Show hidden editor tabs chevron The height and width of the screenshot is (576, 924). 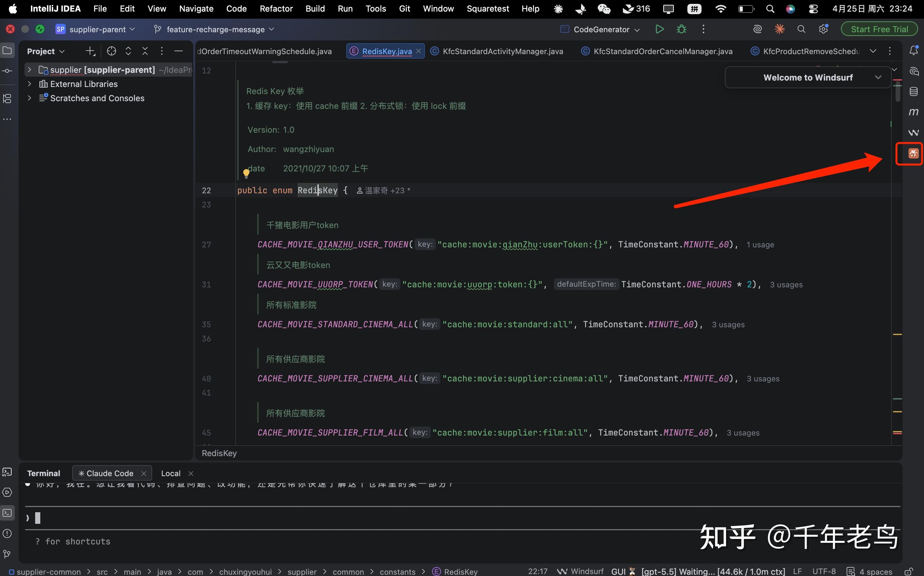click(x=873, y=51)
